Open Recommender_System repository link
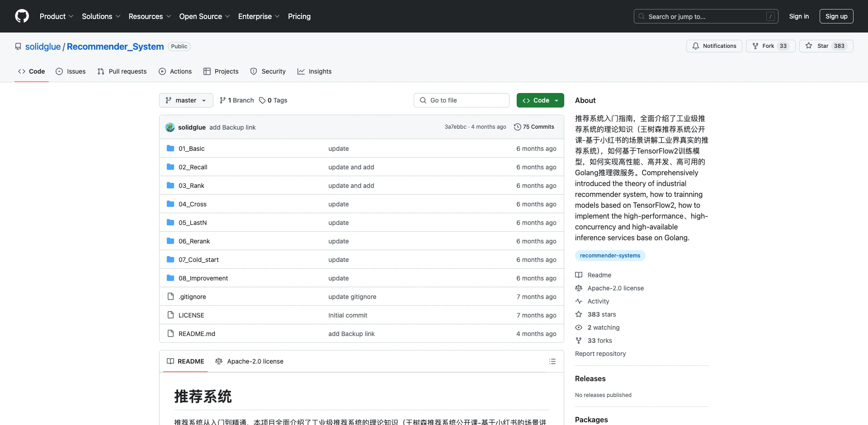This screenshot has height=425, width=868. (x=115, y=47)
